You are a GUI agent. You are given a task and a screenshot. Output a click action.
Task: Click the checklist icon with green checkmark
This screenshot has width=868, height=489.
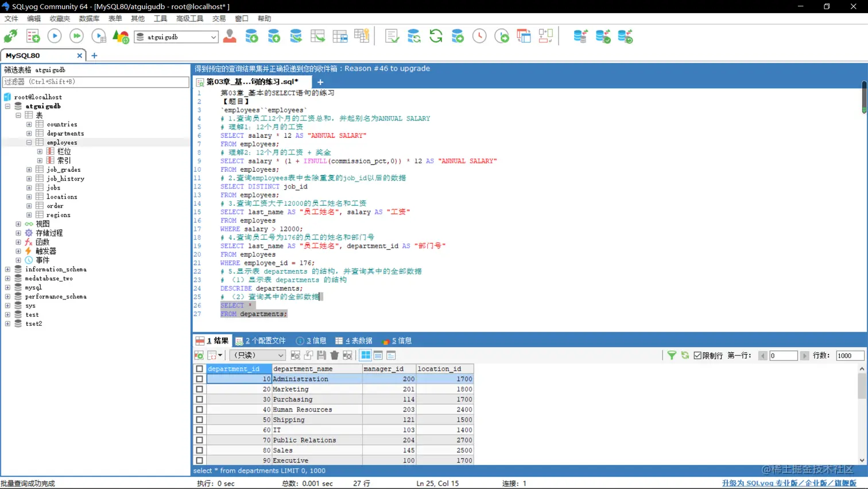click(x=392, y=36)
